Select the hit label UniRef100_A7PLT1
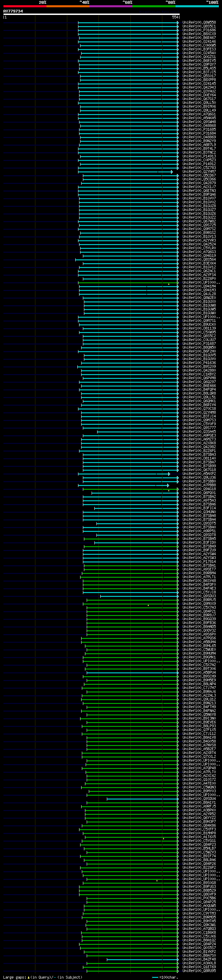This screenshot has width=222, height=980. point(199,577)
